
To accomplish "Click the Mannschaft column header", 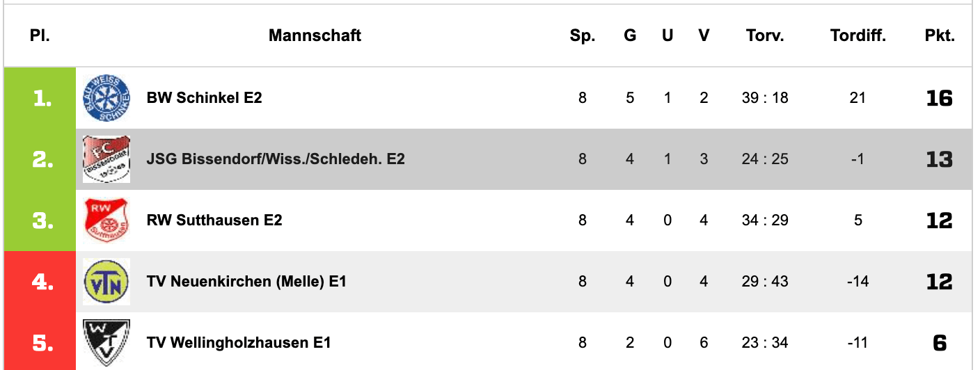I will pyautogui.click(x=315, y=35).
